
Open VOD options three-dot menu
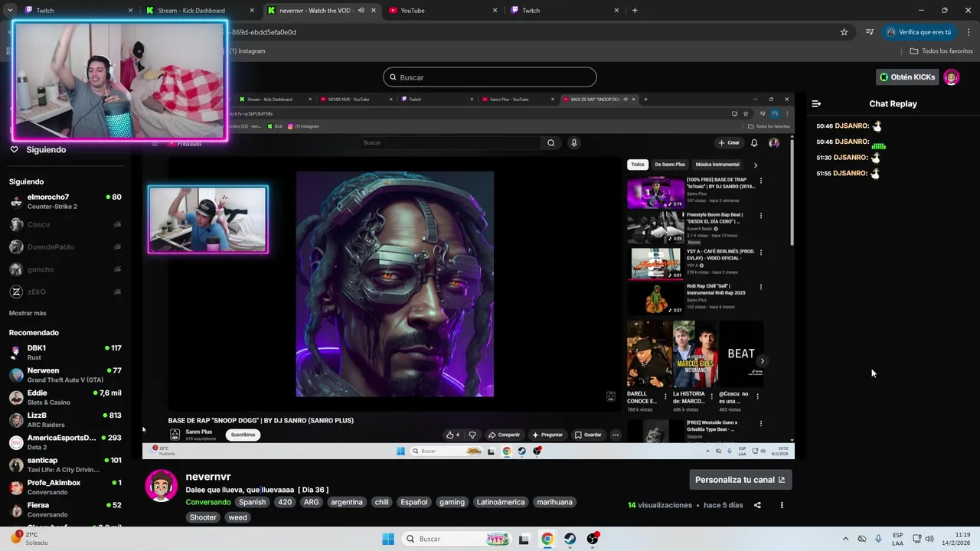pos(782,505)
